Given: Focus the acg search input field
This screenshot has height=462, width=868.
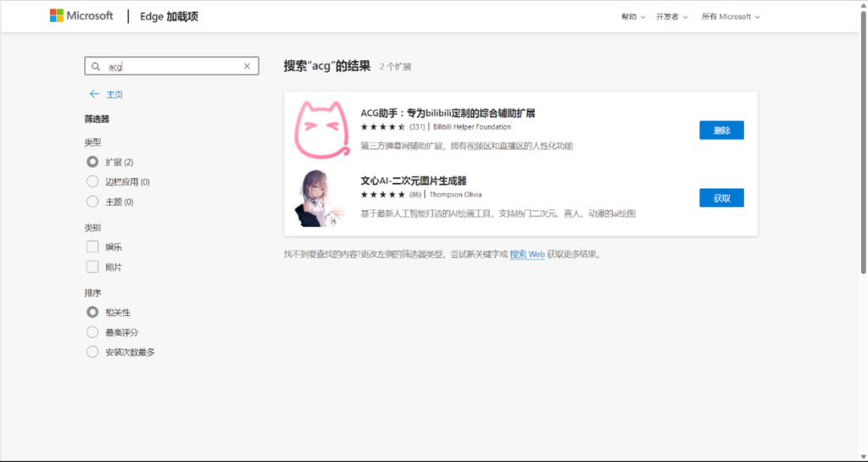Looking at the screenshot, I should coord(171,66).
